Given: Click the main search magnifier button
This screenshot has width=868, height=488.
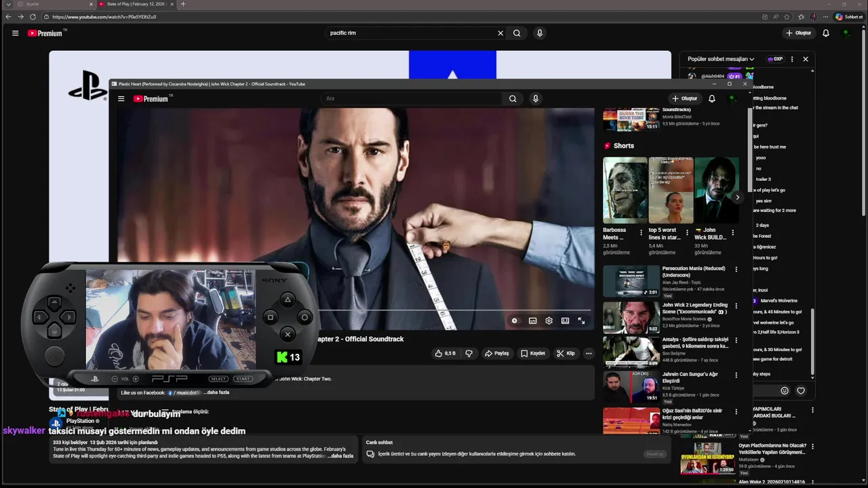Looking at the screenshot, I should (517, 33).
